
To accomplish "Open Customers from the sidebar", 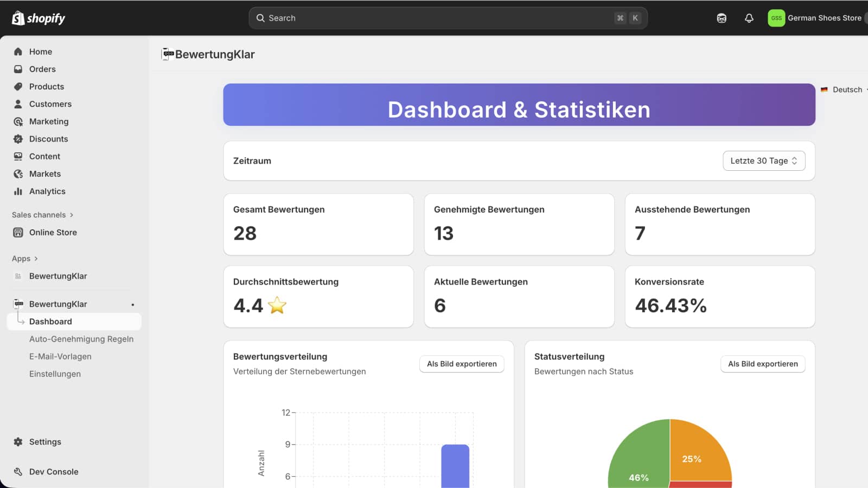I will [x=18, y=104].
